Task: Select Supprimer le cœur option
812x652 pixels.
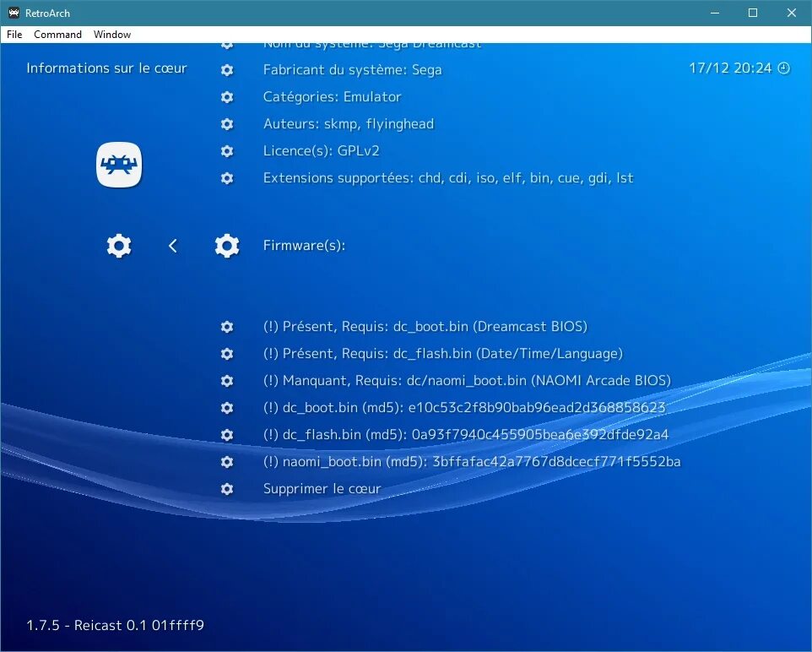Action: (322, 489)
